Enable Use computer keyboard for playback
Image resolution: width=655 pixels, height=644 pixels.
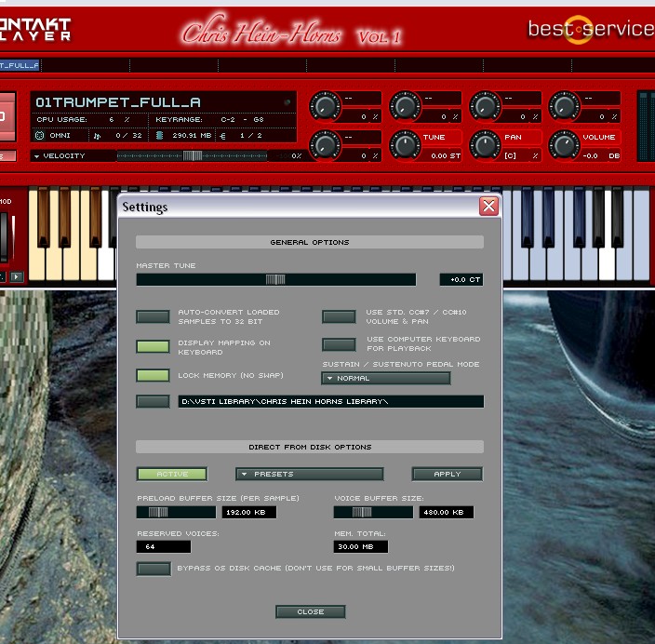[x=339, y=344]
